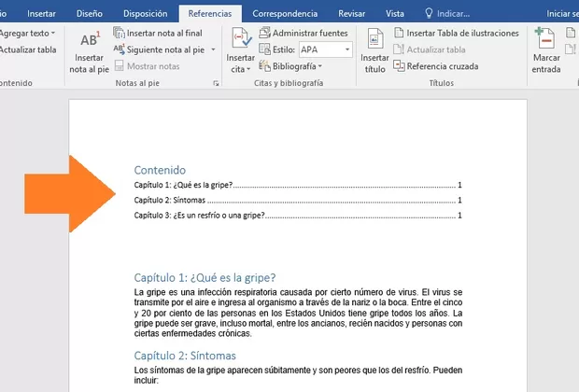
Task: Click the Insertar título icon
Action: point(374,38)
